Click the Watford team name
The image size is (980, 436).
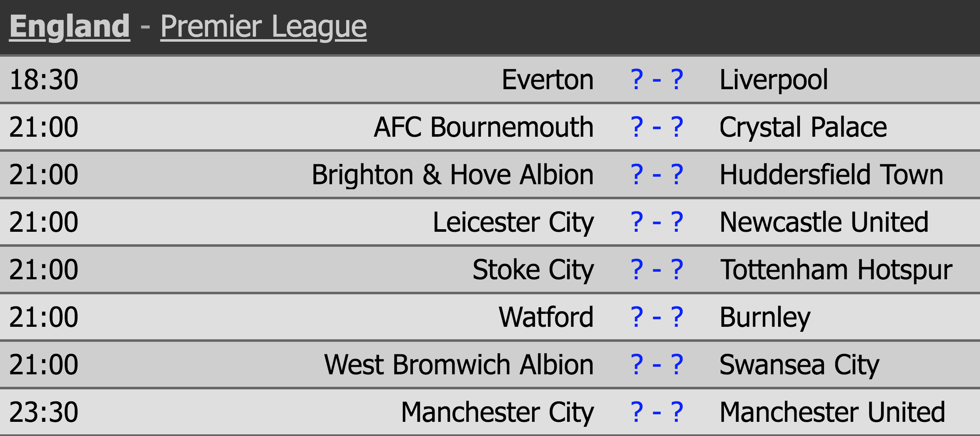[x=546, y=317]
